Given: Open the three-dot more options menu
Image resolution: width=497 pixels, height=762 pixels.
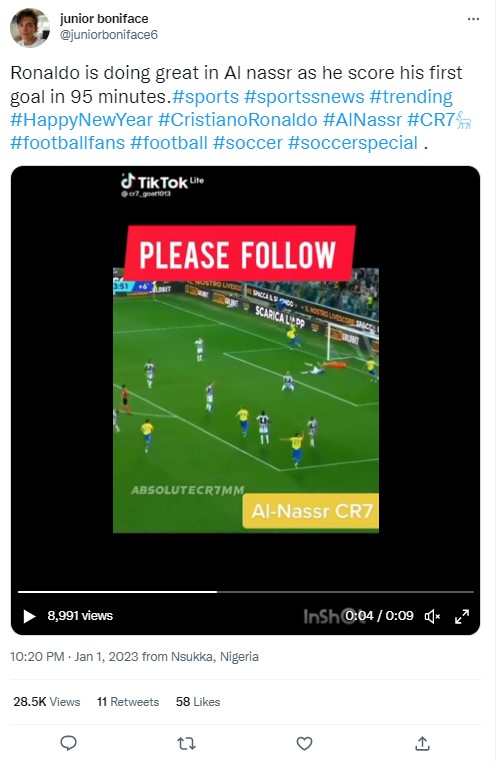Looking at the screenshot, I should (x=473, y=19).
